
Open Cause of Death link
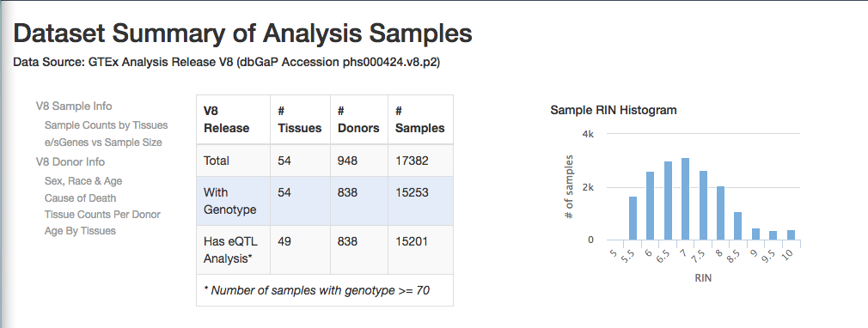click(80, 198)
